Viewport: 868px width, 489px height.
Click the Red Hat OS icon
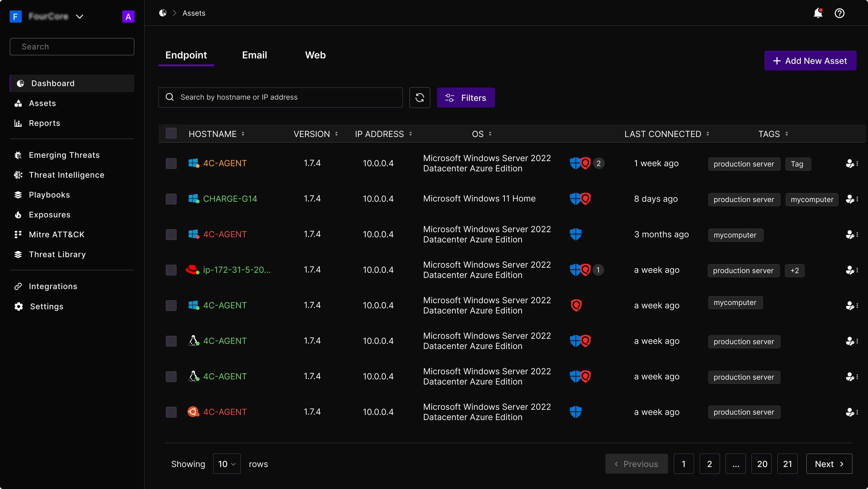point(192,269)
